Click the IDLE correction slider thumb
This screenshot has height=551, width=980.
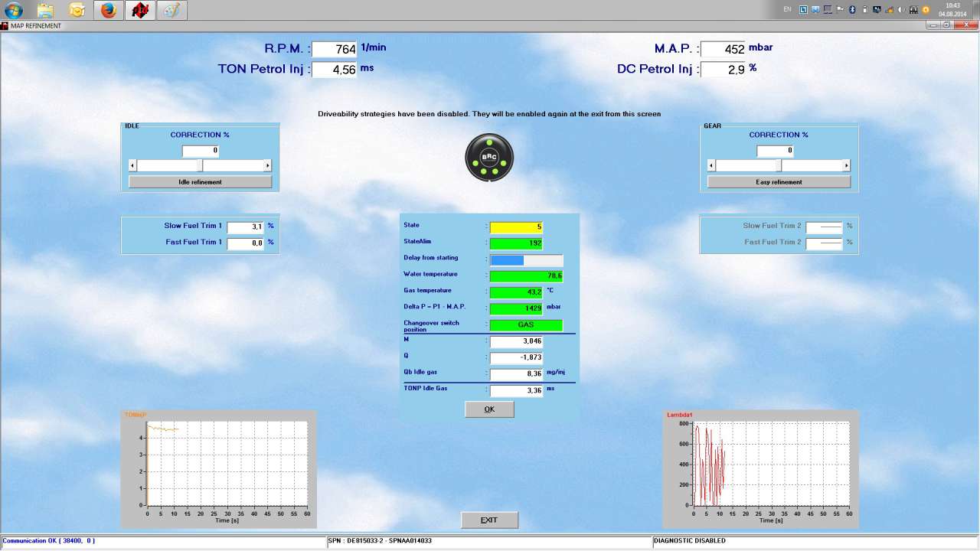tap(201, 165)
